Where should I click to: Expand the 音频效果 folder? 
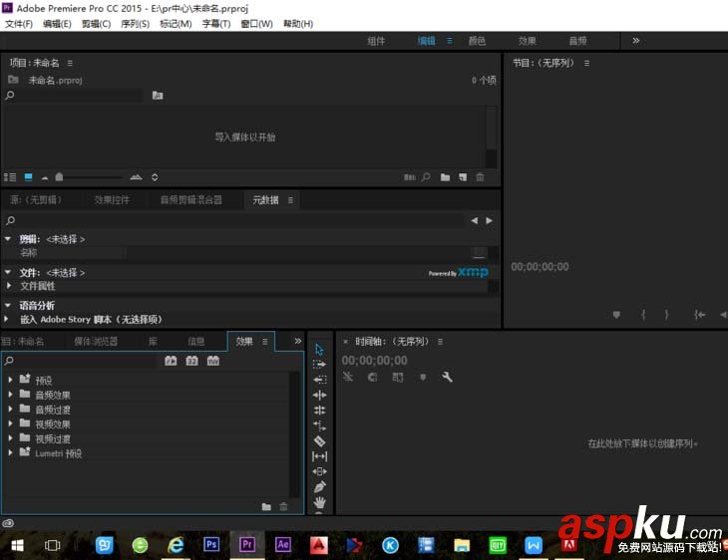10,395
